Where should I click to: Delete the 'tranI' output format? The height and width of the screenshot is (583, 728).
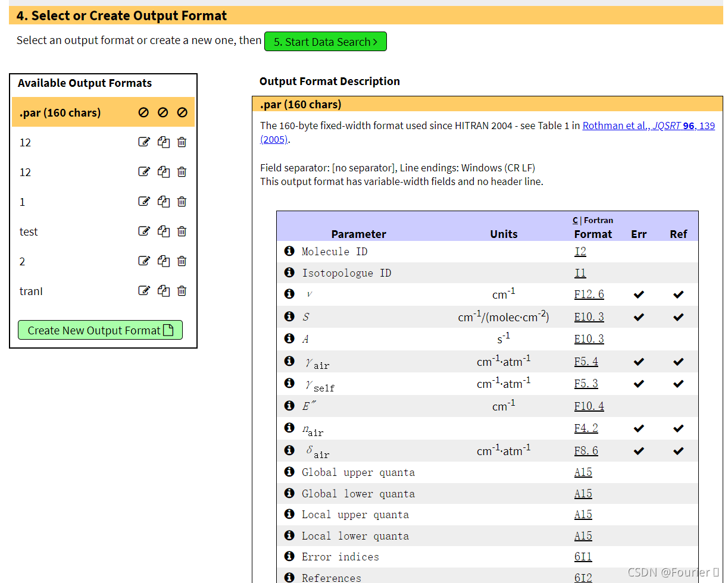(182, 290)
